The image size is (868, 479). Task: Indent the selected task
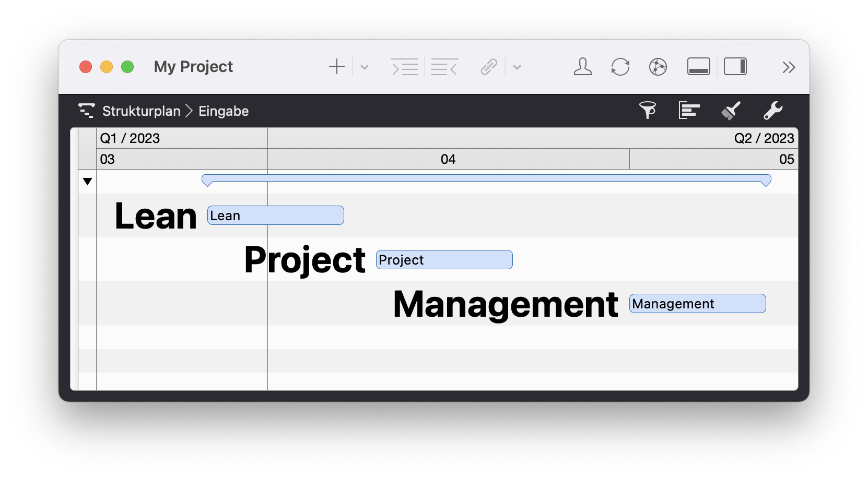405,67
